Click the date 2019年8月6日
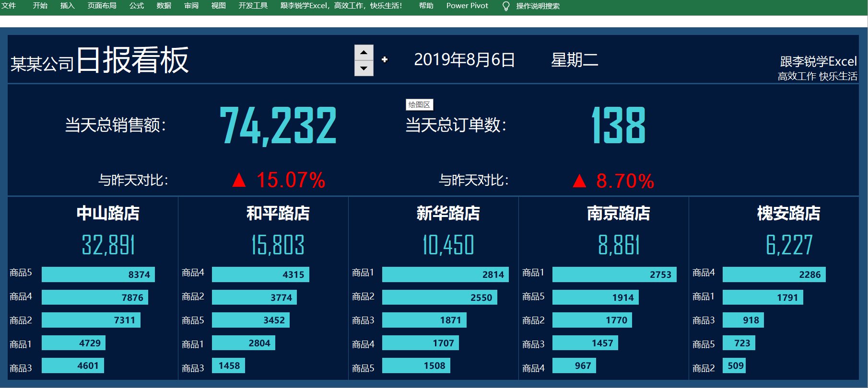Screen dimensions: 868x388 click(x=465, y=60)
